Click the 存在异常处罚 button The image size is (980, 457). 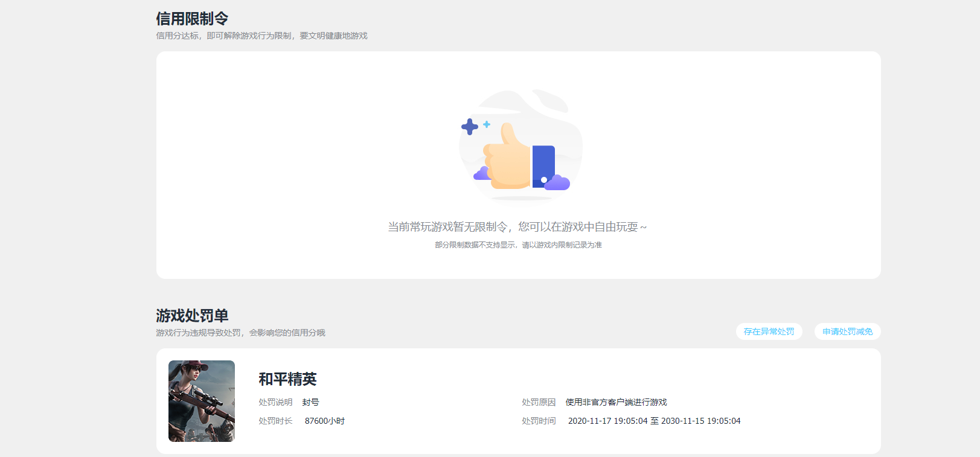click(x=769, y=331)
